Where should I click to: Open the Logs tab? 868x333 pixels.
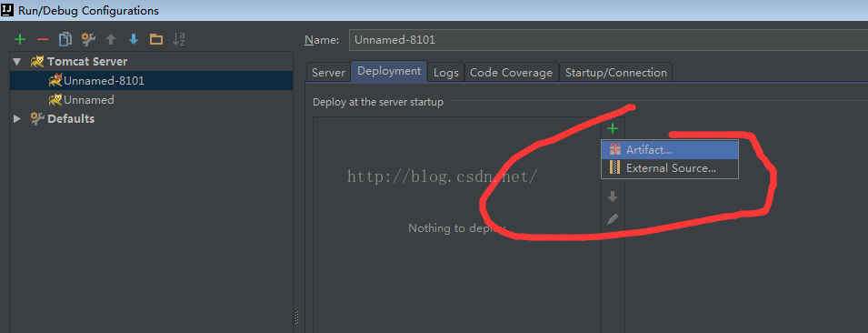[446, 73]
